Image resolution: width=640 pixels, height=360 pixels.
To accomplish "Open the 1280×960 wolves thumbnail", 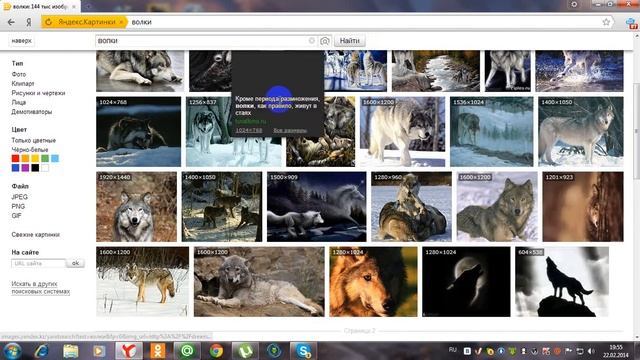I will pos(411,207).
